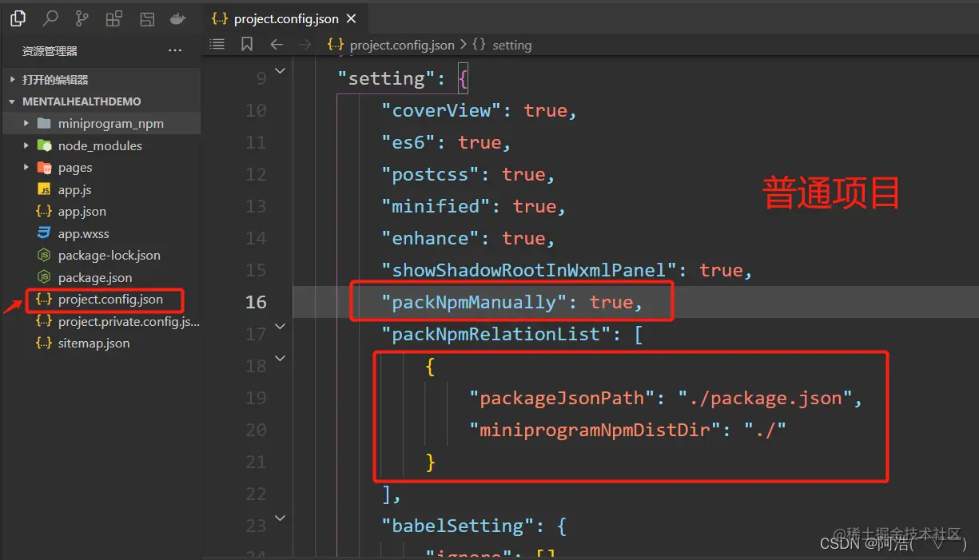This screenshot has height=560, width=979.
Task: Click the "coverView" key on line 10
Action: [441, 110]
